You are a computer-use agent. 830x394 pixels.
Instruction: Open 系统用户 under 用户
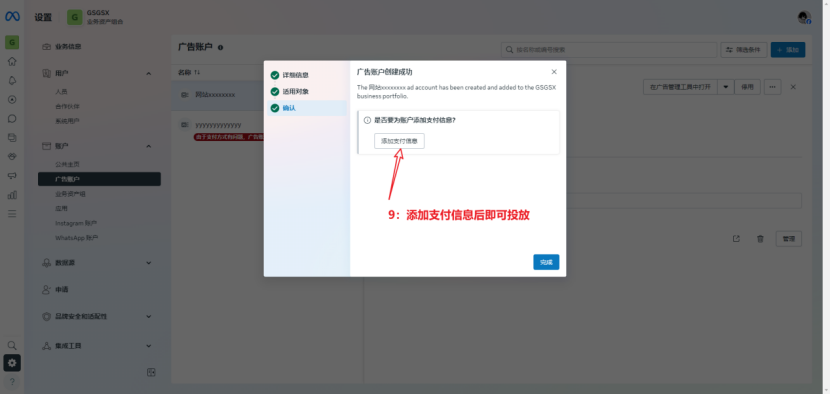(67, 121)
